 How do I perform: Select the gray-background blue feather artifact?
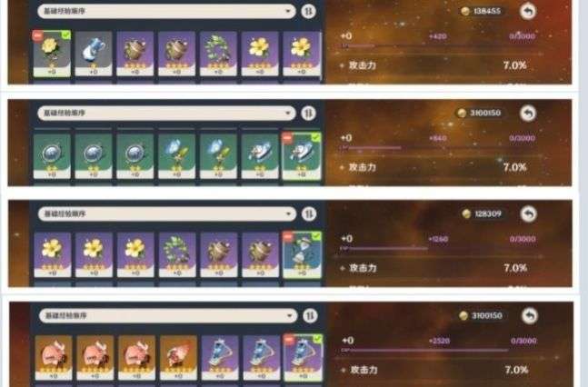(94, 54)
